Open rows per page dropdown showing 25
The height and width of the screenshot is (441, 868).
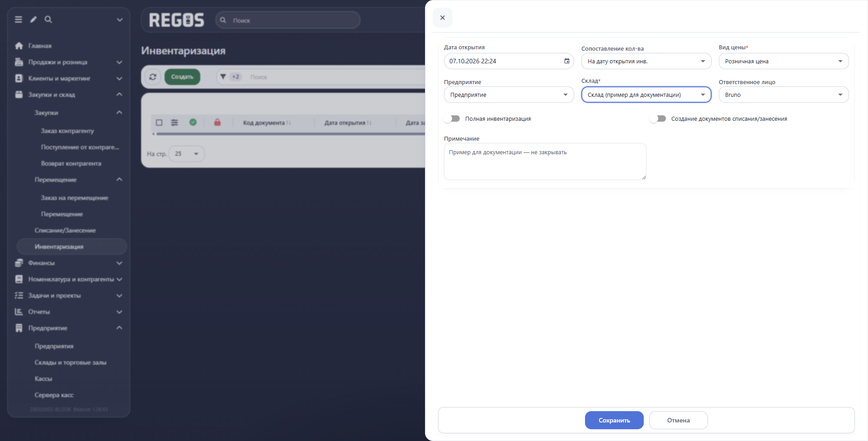point(187,154)
